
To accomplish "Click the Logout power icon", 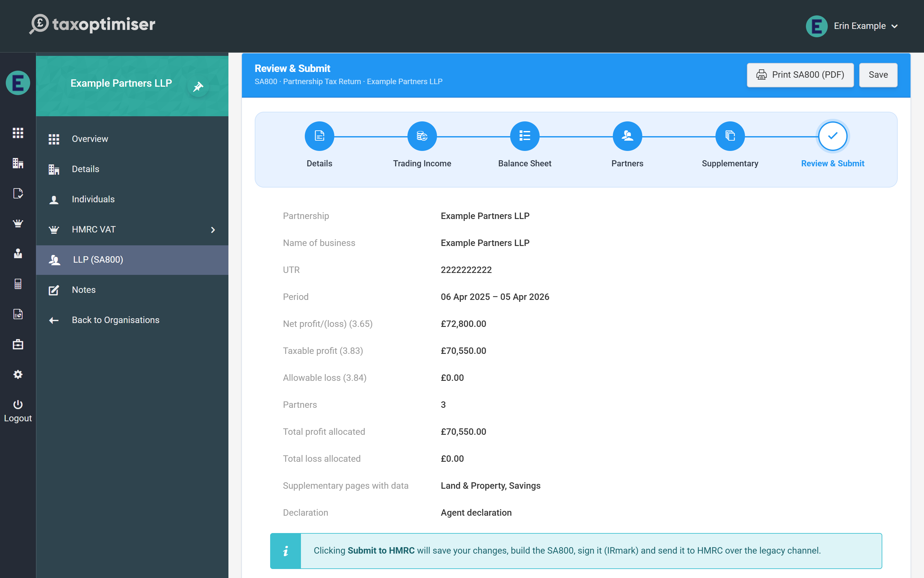I will [18, 405].
